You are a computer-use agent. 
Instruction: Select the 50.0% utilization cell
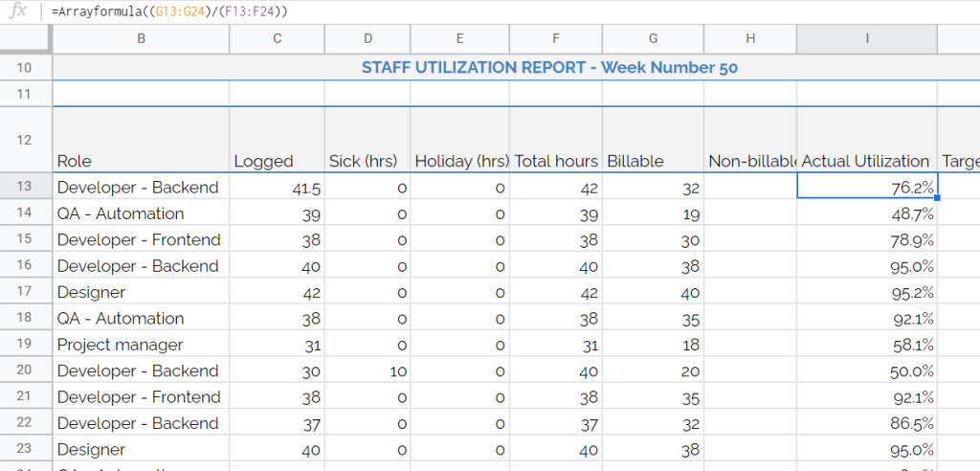(x=867, y=370)
